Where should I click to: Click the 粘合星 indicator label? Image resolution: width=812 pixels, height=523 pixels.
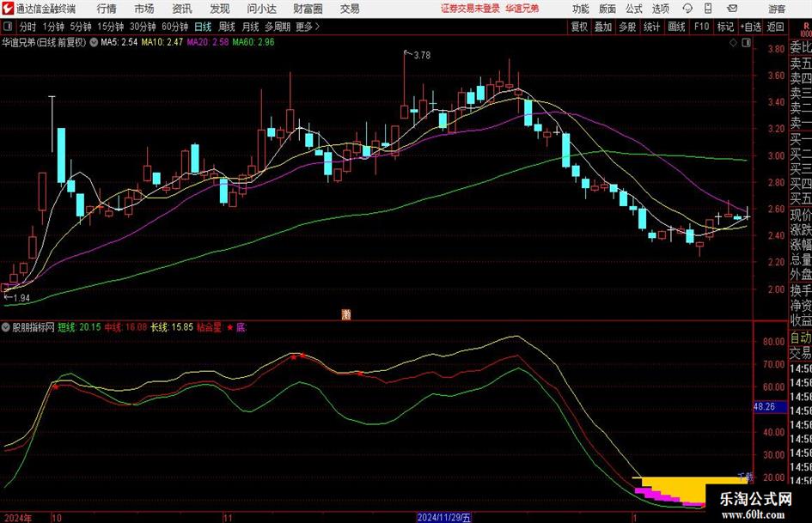pos(209,327)
